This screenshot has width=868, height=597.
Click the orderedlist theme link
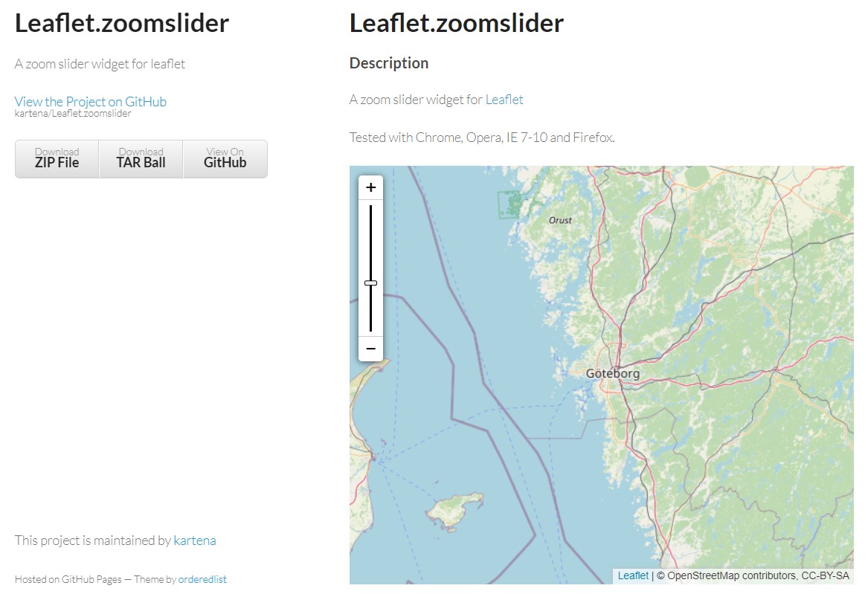point(202,578)
